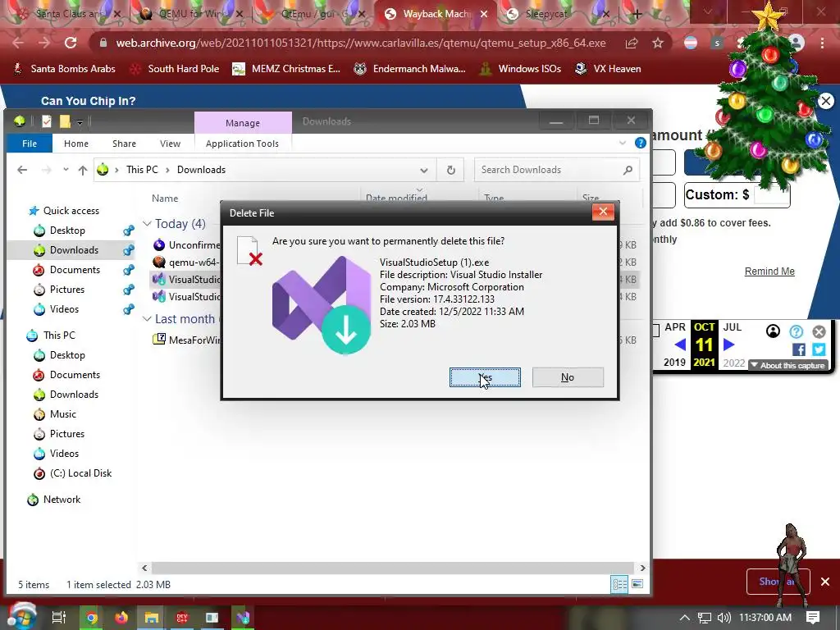
Task: Switch to details view layout icon
Action: coord(620,584)
